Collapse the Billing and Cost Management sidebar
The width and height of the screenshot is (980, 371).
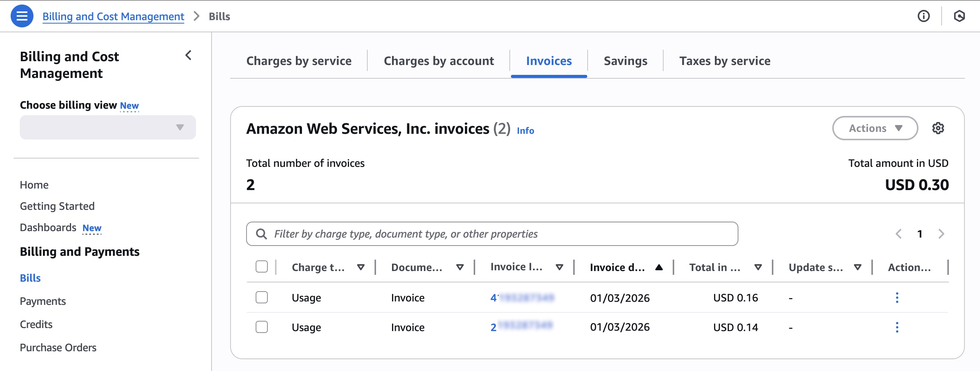click(x=188, y=55)
